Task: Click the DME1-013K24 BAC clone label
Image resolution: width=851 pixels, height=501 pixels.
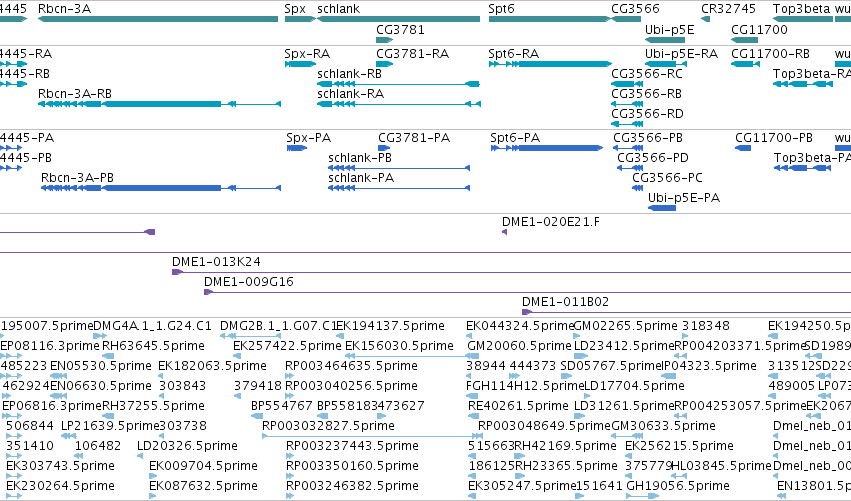Action: [216, 262]
